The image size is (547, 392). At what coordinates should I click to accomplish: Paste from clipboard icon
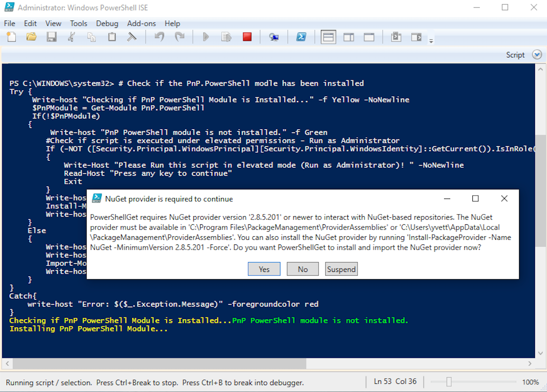pyautogui.click(x=112, y=37)
